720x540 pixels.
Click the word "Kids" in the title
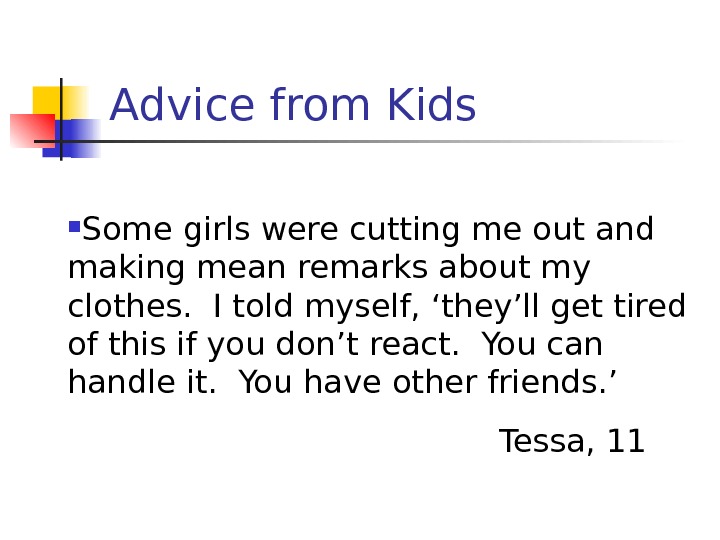pos(428,105)
